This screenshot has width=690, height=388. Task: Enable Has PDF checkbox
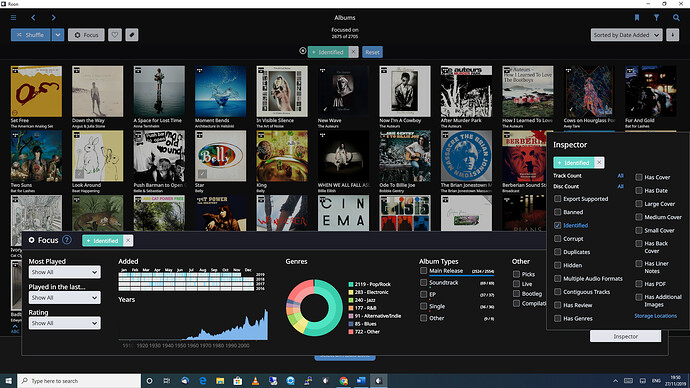[x=639, y=284]
